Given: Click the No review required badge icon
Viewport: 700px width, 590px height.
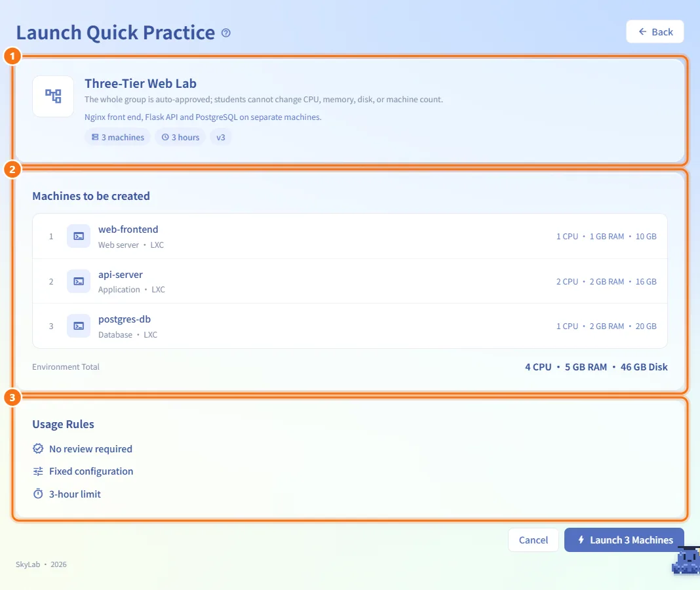Looking at the screenshot, I should [39, 448].
